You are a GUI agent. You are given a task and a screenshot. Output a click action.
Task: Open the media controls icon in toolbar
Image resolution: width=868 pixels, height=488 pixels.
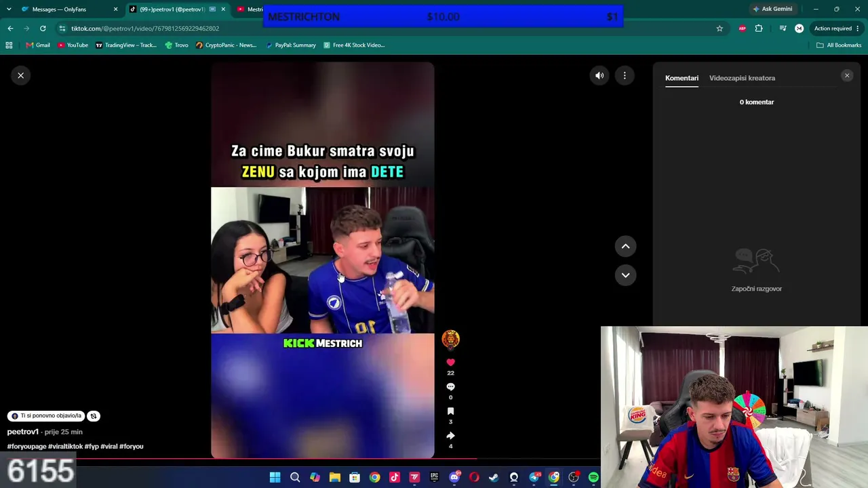point(783,28)
